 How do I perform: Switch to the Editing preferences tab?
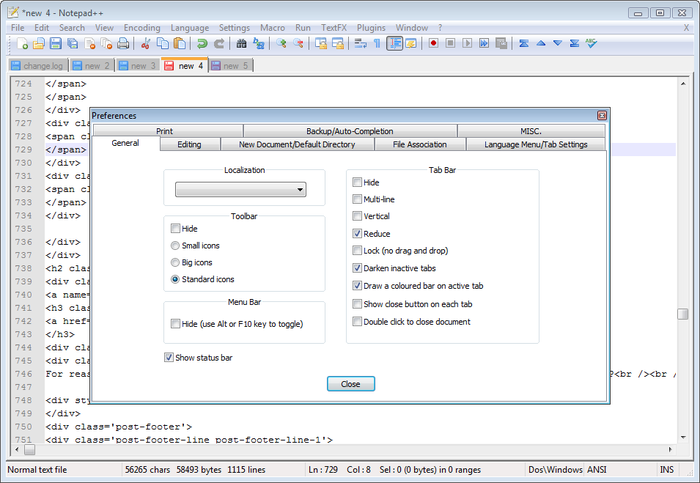[189, 144]
